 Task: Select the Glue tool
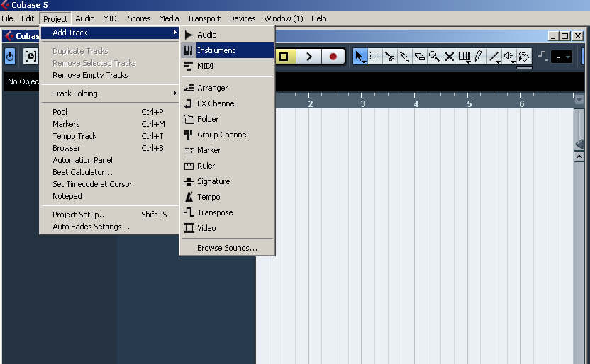[404, 57]
